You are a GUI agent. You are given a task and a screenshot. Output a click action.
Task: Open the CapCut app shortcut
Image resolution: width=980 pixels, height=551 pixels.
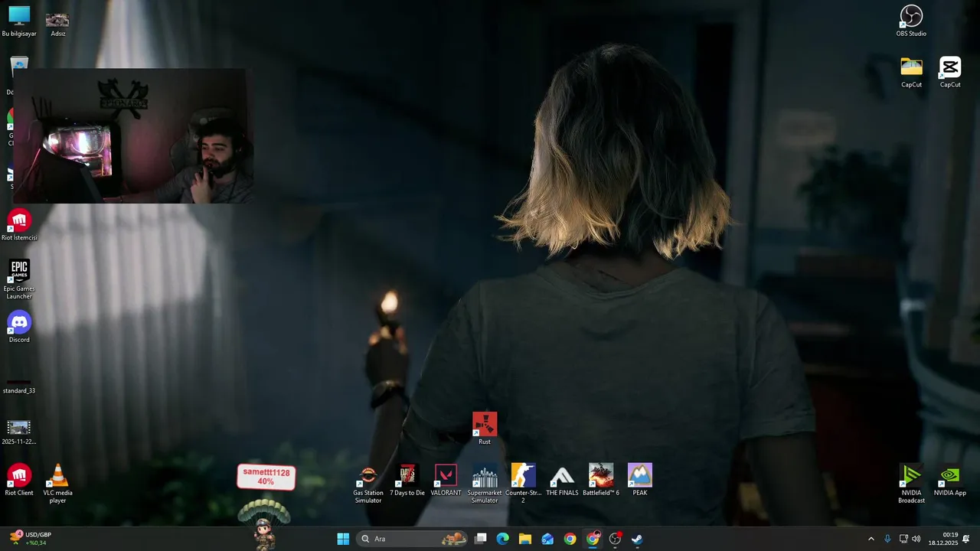point(950,73)
